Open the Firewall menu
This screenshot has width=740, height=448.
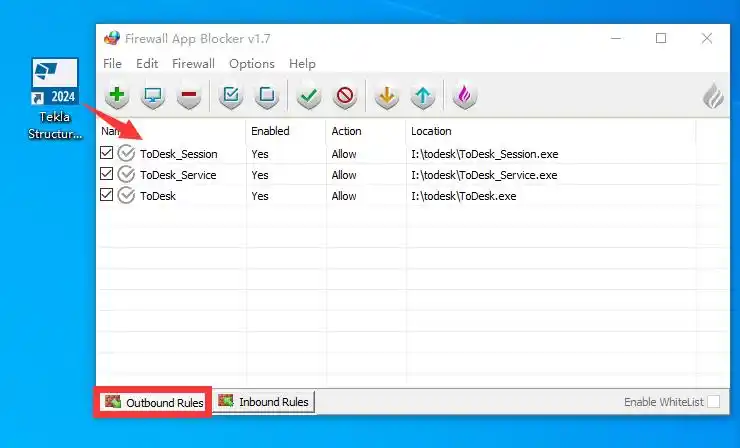coord(193,64)
